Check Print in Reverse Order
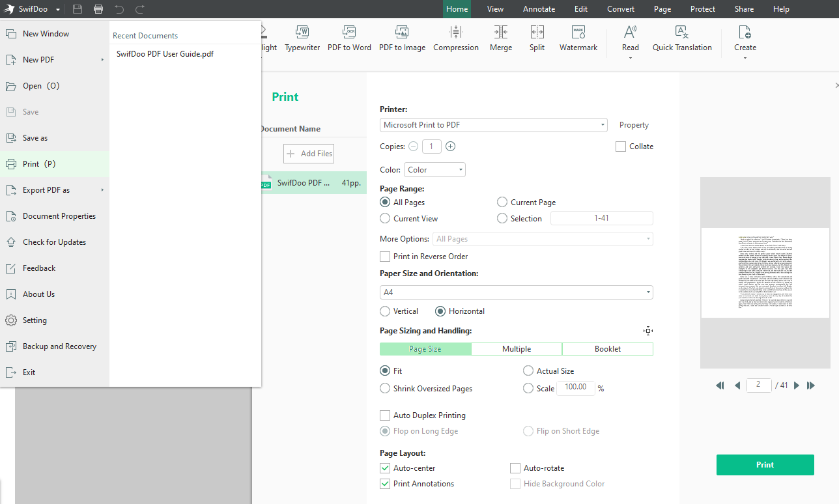This screenshot has height=504, width=839. (385, 257)
